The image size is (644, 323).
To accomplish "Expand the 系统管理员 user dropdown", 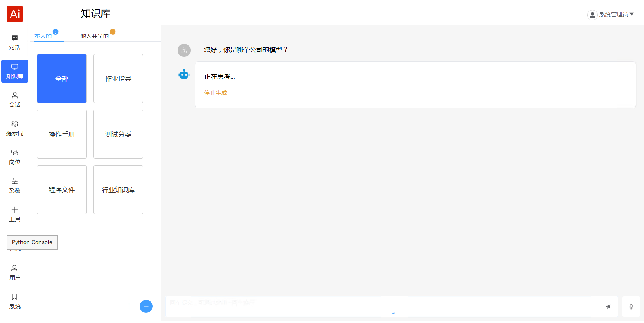I will pos(610,15).
